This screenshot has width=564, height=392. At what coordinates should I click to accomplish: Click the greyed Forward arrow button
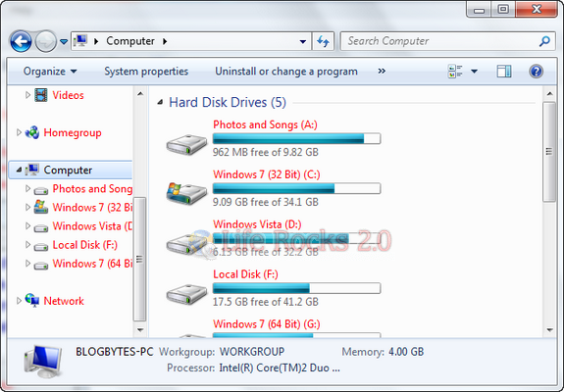[46, 41]
